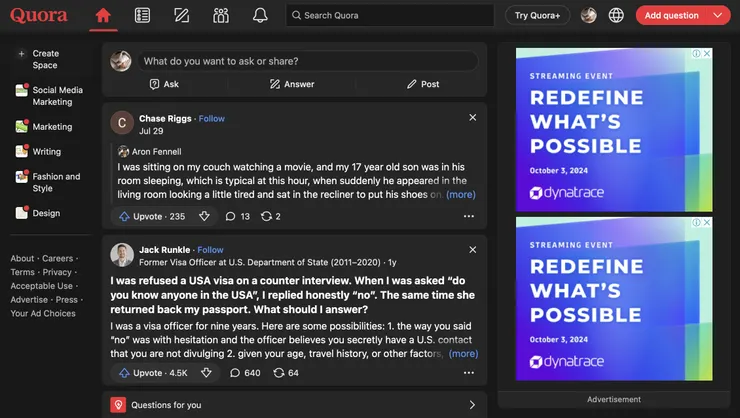Open the Social Media Marketing space
The height and width of the screenshot is (418, 740).
49,96
